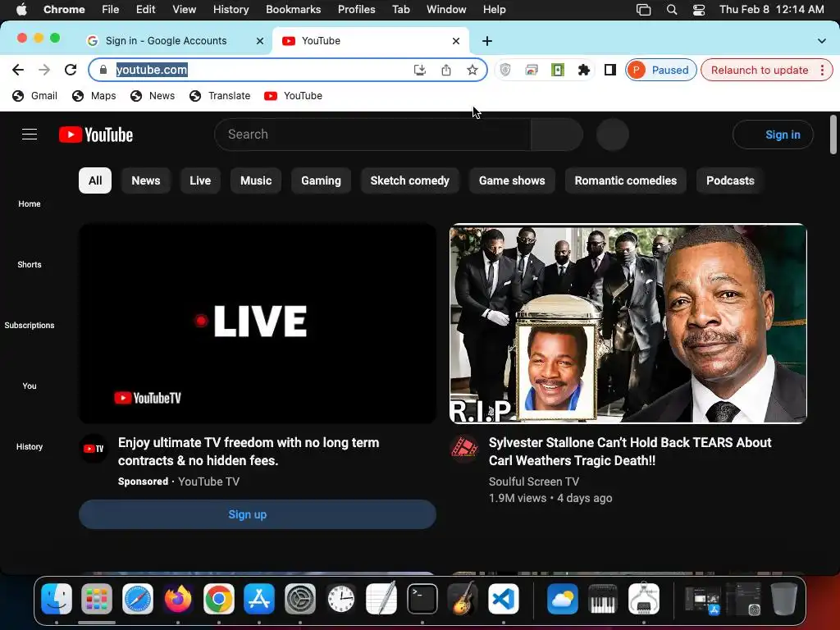Close the Sign in - Google Accounts tab
Image resolution: width=840 pixels, height=630 pixels.
click(260, 41)
